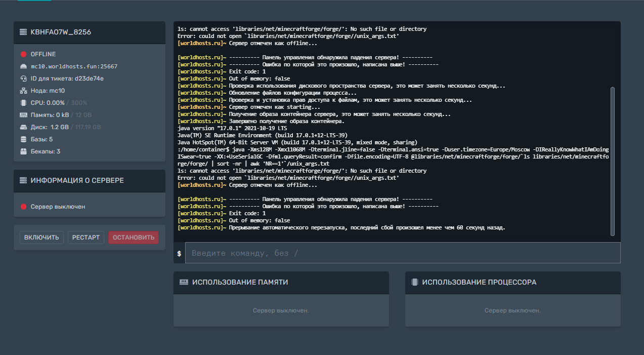Click the disk drive icon beside Диск

23,127
